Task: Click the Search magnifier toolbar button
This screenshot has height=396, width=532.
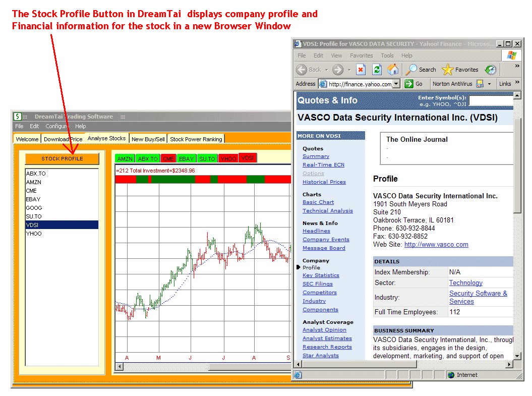Action: 421,70
